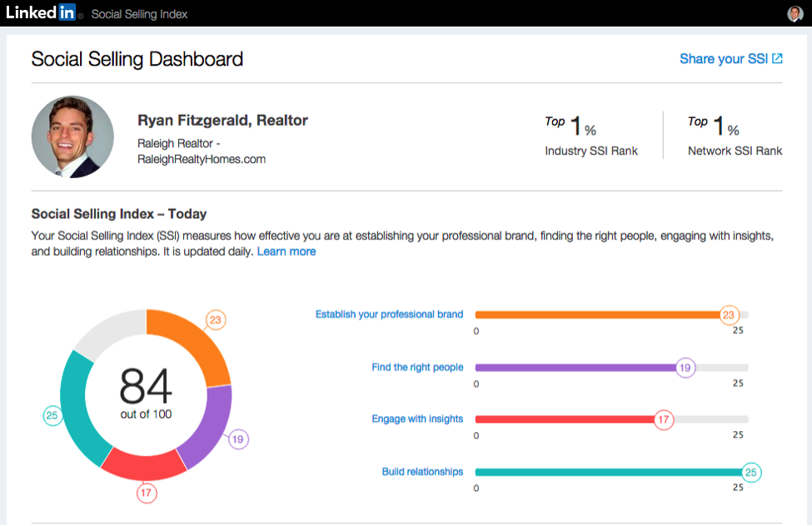Viewport: 812px width, 526px height.
Task: Click the teal 25 marker on relationships bar
Action: [751, 472]
